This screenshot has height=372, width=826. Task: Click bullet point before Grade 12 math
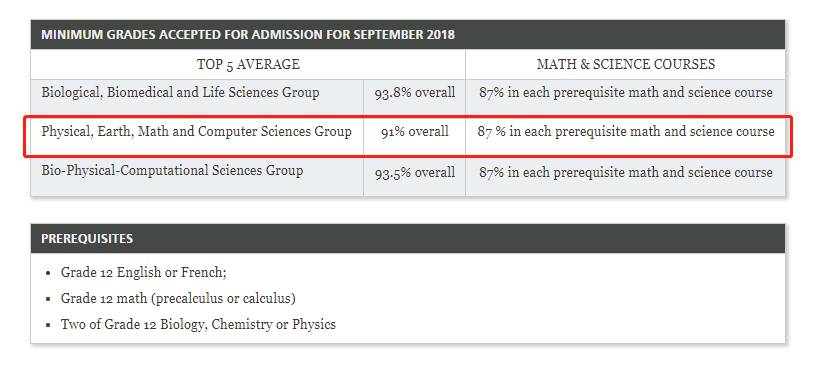(48, 299)
